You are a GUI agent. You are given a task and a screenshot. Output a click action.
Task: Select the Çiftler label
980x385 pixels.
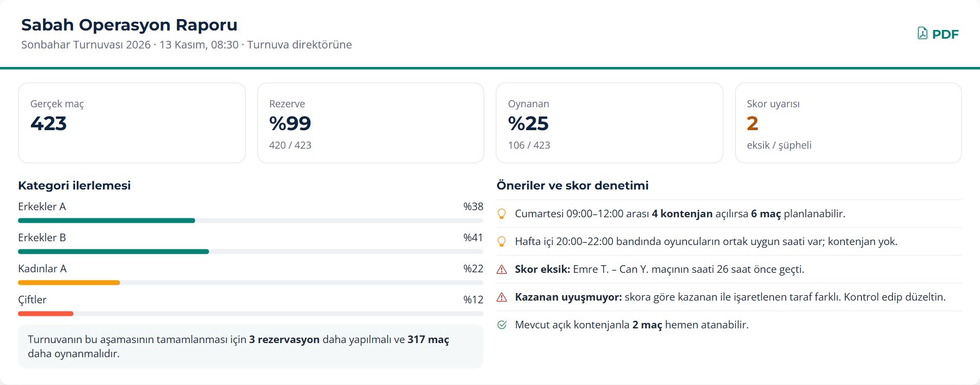point(32,300)
